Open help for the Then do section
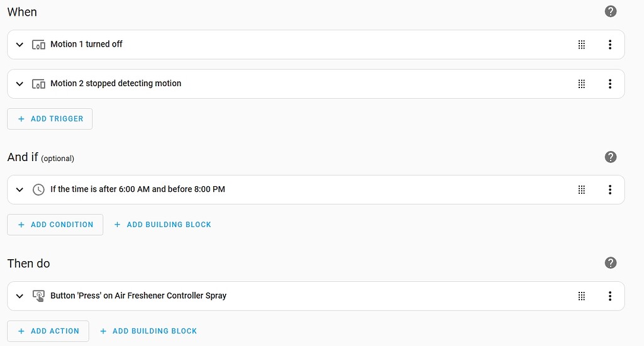This screenshot has width=644, height=346. click(610, 263)
